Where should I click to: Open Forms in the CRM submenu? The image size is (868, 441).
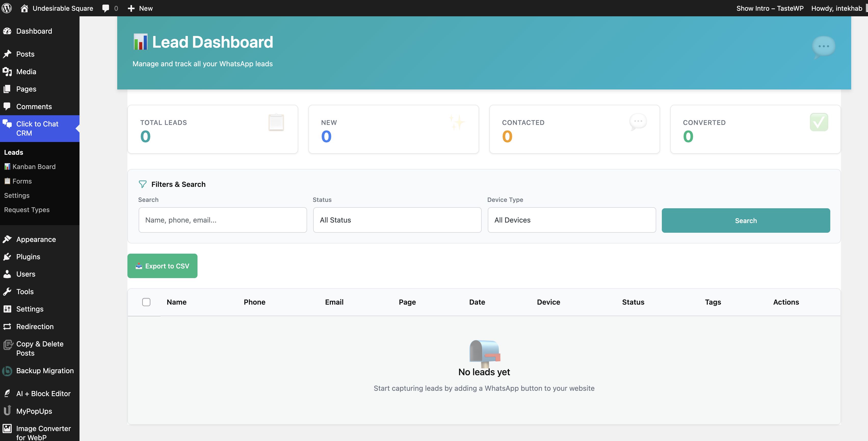click(22, 181)
